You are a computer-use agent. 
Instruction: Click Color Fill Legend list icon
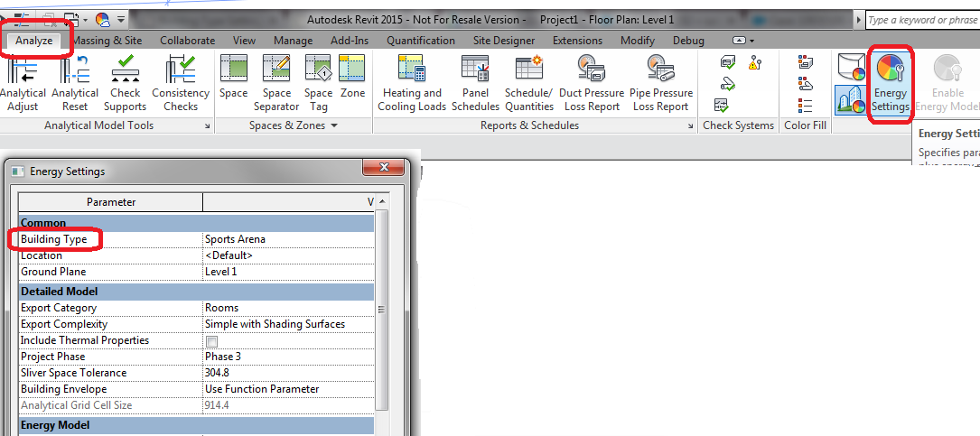[805, 105]
